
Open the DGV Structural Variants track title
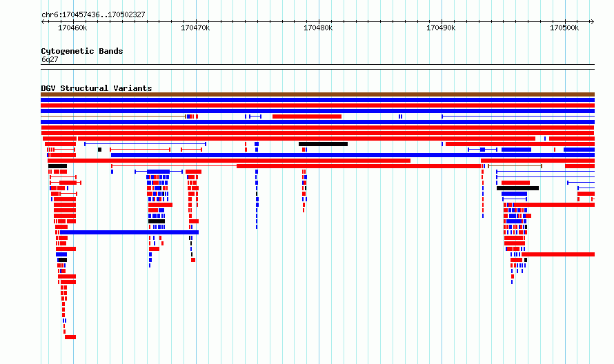tap(97, 88)
